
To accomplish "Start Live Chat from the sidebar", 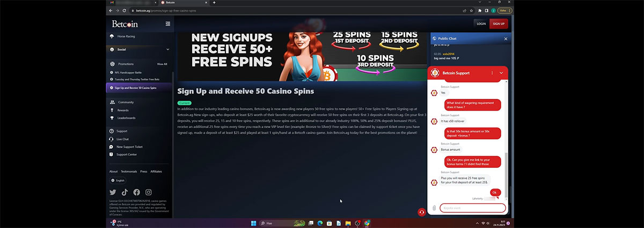I will (122, 139).
